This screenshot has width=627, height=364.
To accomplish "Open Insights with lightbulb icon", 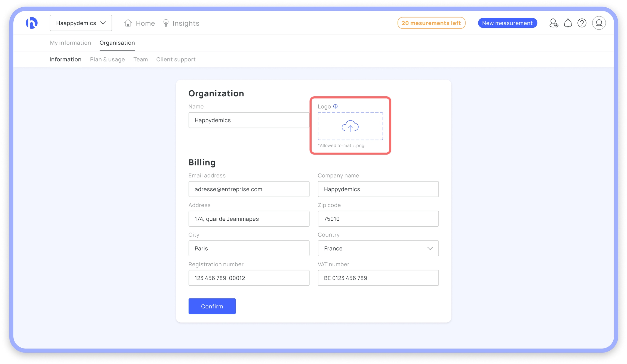I will tap(181, 23).
